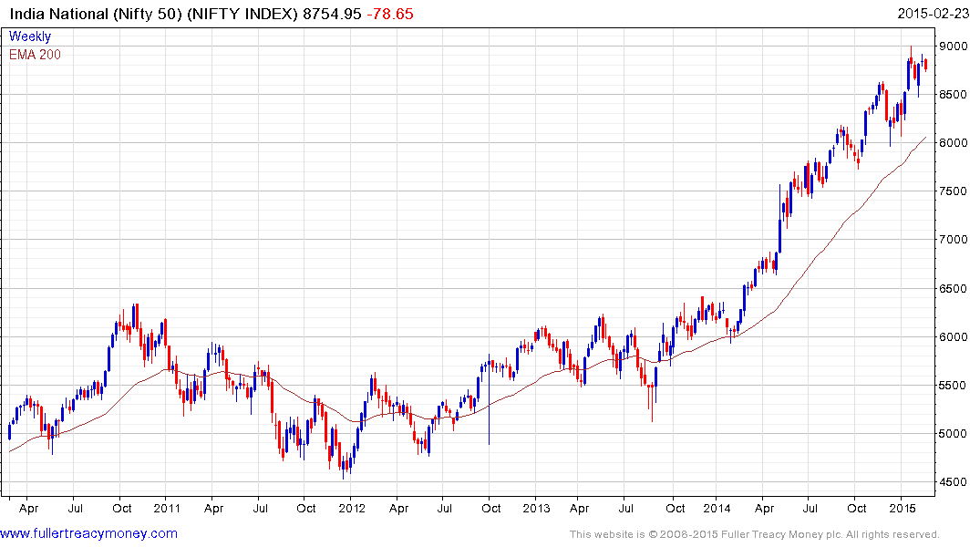Click the 9000 price level label
The width and height of the screenshot is (980, 547).
pyautogui.click(x=954, y=46)
